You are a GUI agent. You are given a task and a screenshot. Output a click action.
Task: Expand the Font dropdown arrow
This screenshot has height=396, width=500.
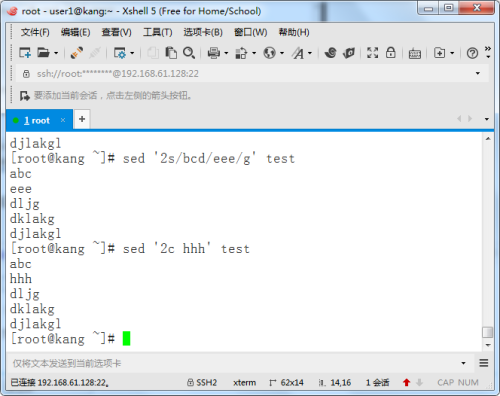tap(310, 53)
